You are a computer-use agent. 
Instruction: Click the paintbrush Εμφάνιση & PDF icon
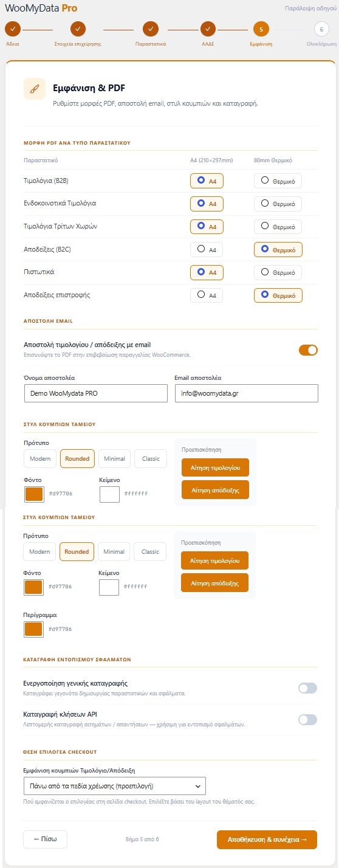tap(35, 89)
